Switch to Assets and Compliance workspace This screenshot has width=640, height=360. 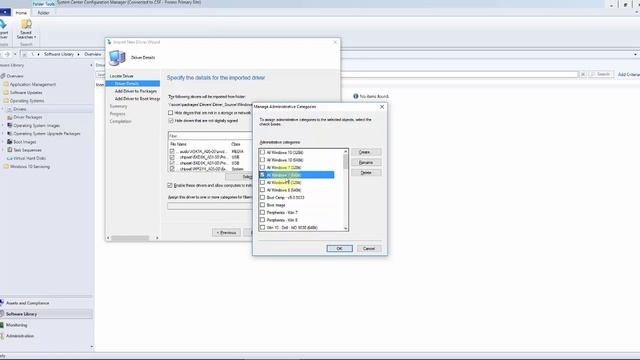(27, 303)
